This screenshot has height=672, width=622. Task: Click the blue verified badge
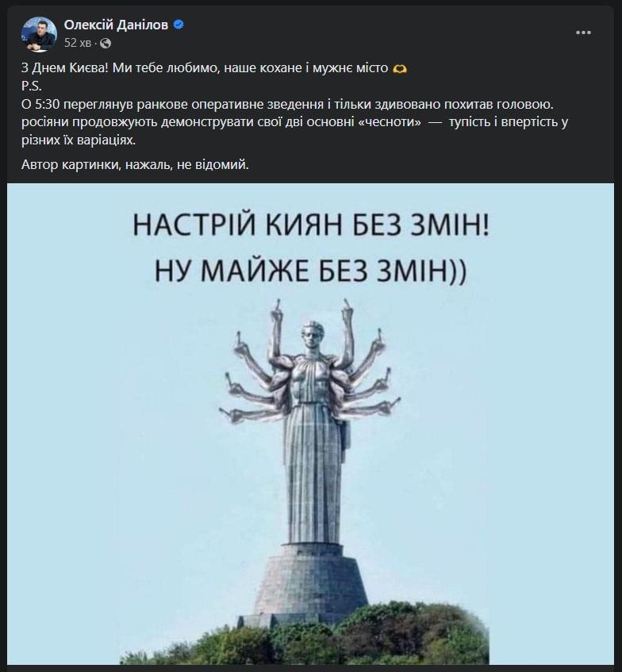179,25
